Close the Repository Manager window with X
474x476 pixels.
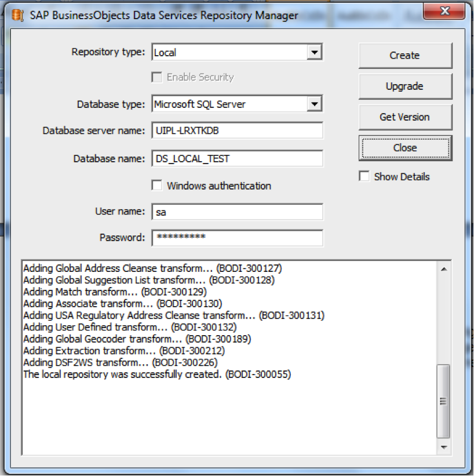(x=444, y=11)
